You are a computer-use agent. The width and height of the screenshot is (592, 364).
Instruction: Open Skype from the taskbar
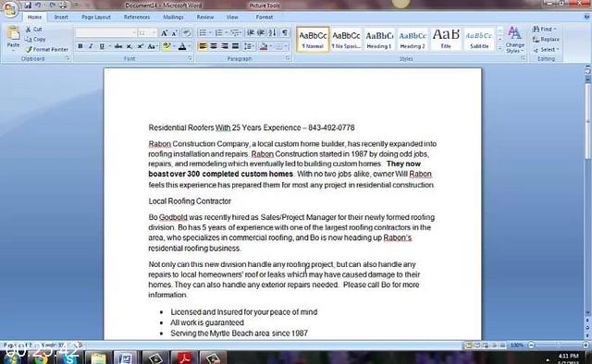[x=70, y=358]
